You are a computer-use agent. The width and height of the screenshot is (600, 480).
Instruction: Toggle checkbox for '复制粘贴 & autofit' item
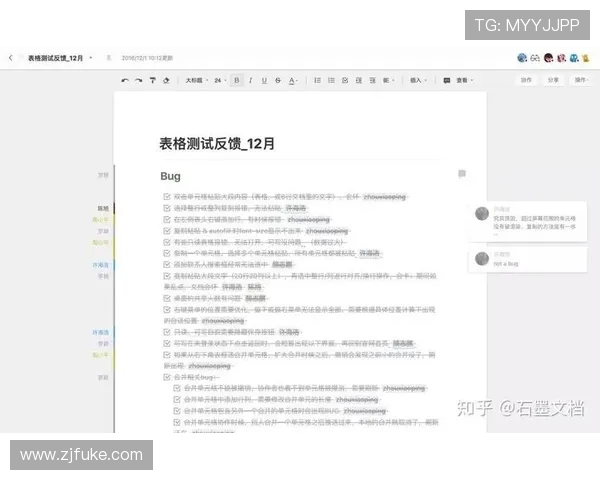(x=167, y=231)
